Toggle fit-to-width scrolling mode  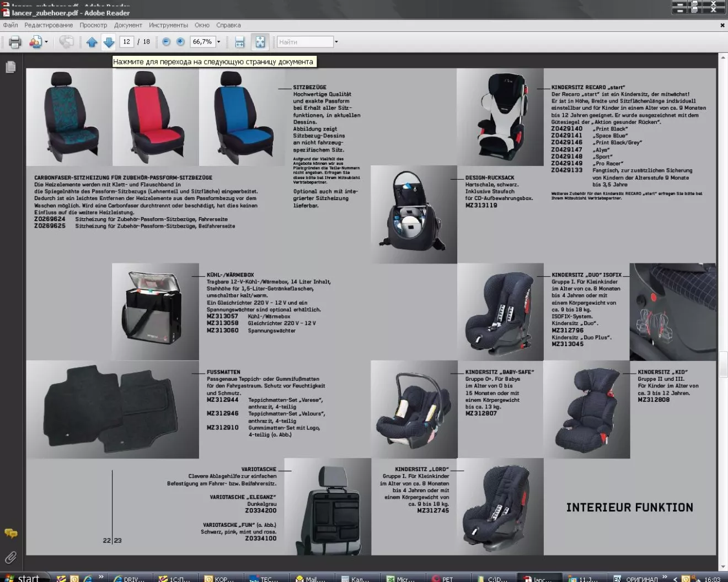[x=240, y=42]
